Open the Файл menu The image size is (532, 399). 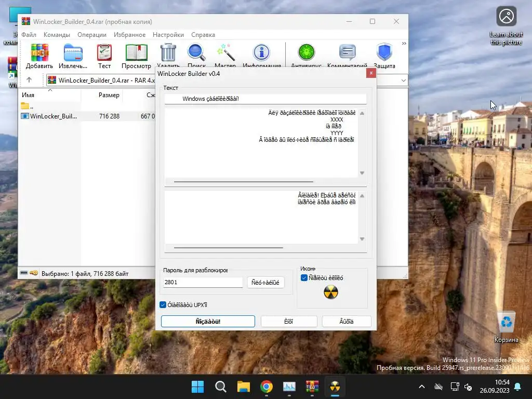[29, 35]
